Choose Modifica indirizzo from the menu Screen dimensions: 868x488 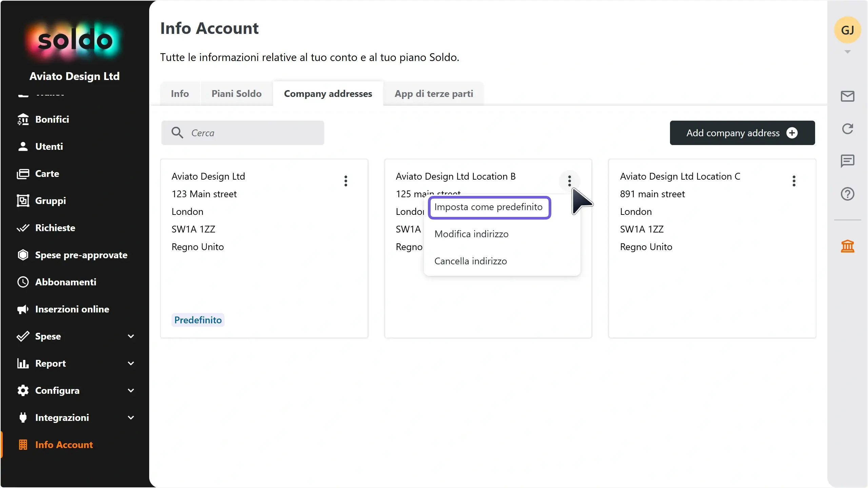[x=502, y=234]
